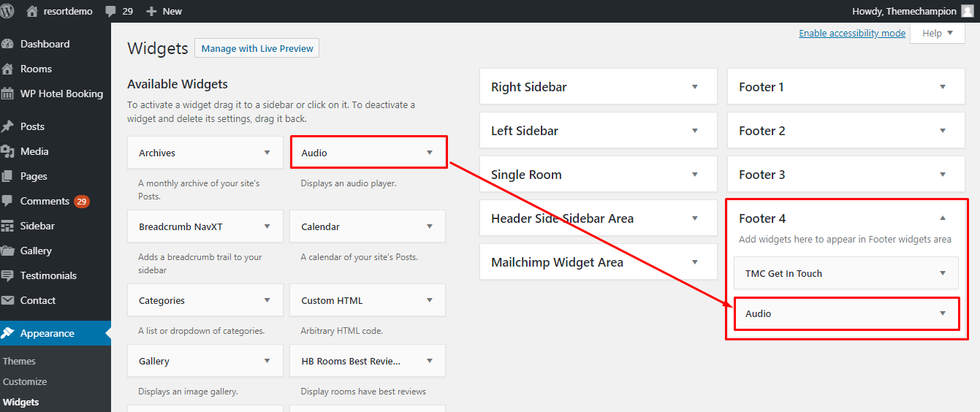Screen dimensions: 980x412
Task: Expand the TMC Get In Touch widget
Action: point(942,273)
